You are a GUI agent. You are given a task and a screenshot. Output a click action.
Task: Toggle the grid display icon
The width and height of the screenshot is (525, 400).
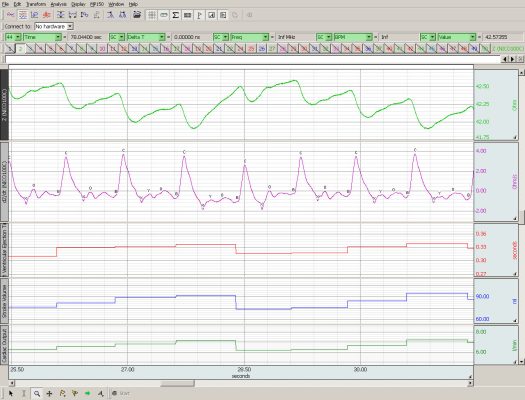[152, 15]
